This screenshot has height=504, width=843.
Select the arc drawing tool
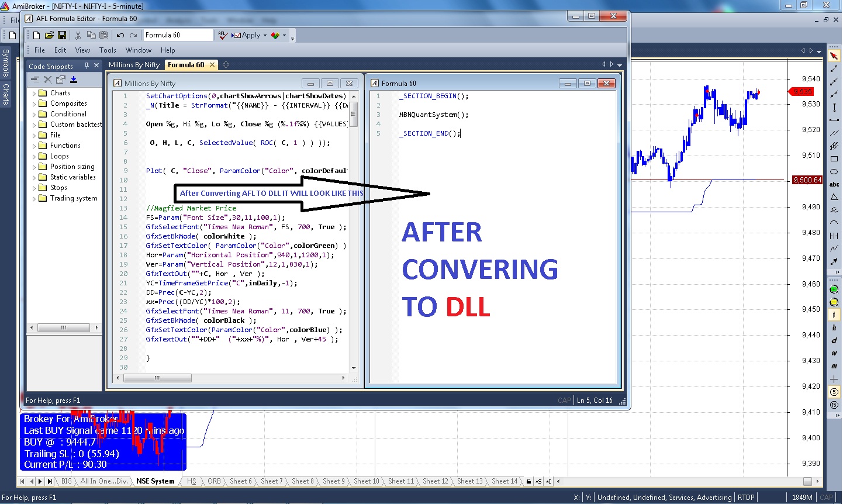tap(834, 223)
